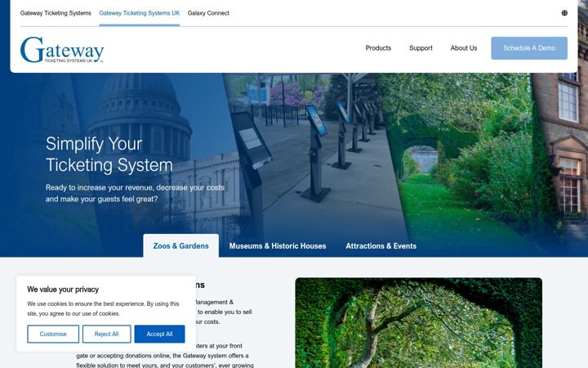This screenshot has width=588, height=368.
Task: Open the Support menu
Action: (421, 48)
